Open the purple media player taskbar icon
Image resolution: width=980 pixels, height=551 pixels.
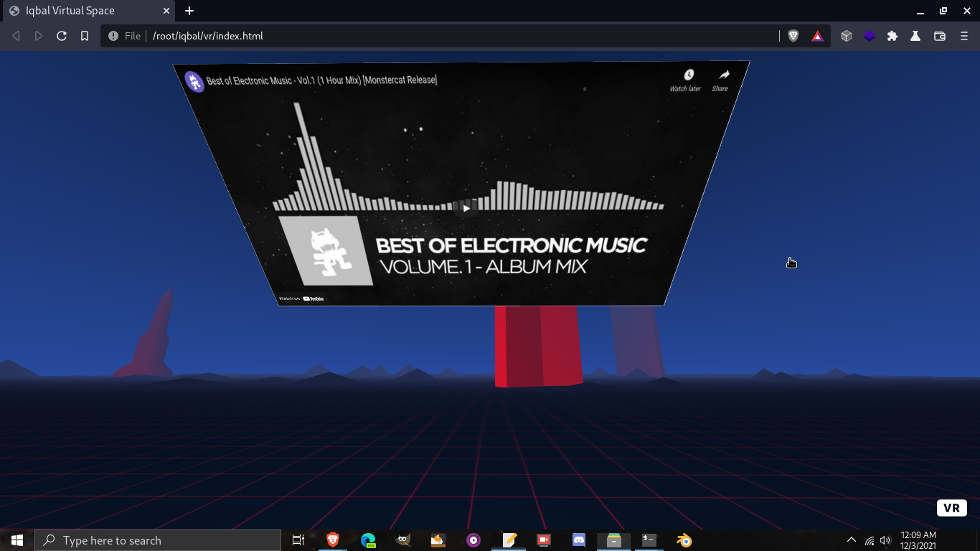(473, 540)
